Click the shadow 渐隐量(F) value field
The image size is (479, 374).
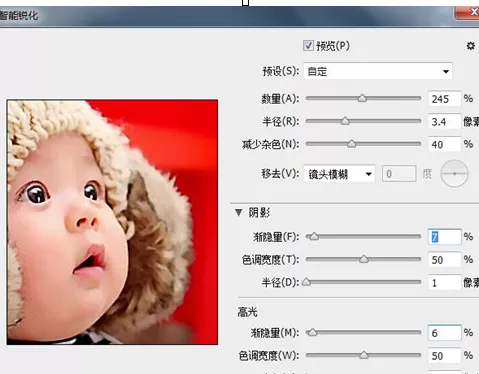(444, 237)
